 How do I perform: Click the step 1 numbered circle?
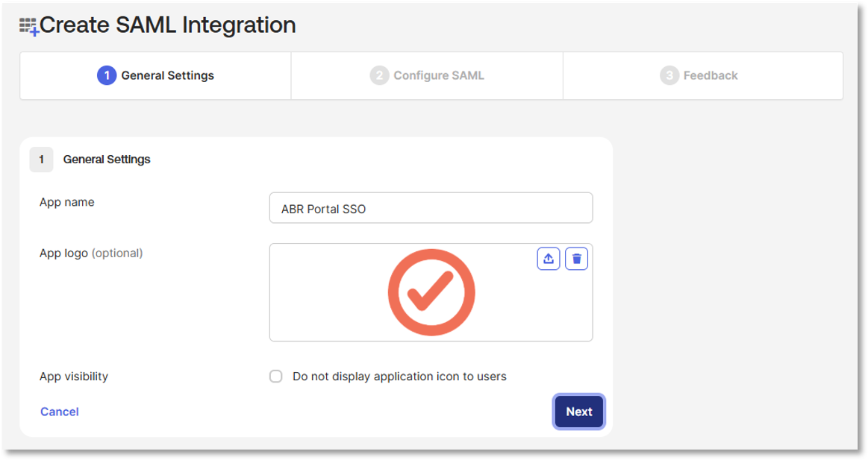click(107, 75)
